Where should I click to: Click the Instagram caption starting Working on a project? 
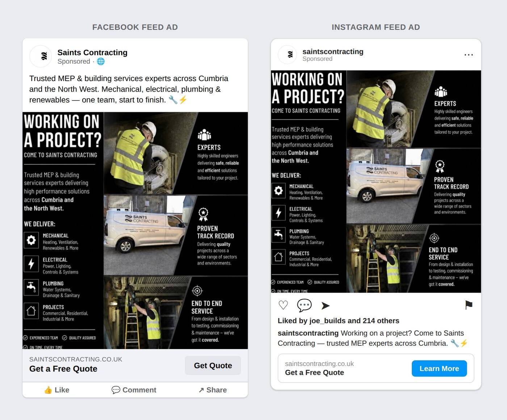click(373, 338)
